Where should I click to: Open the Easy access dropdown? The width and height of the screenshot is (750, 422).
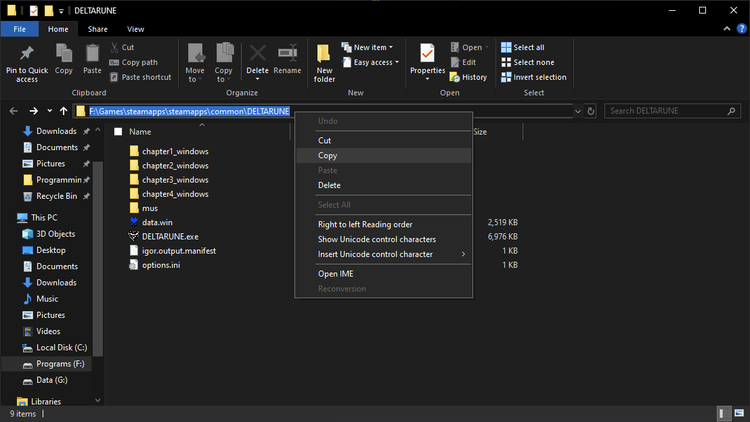pos(371,62)
